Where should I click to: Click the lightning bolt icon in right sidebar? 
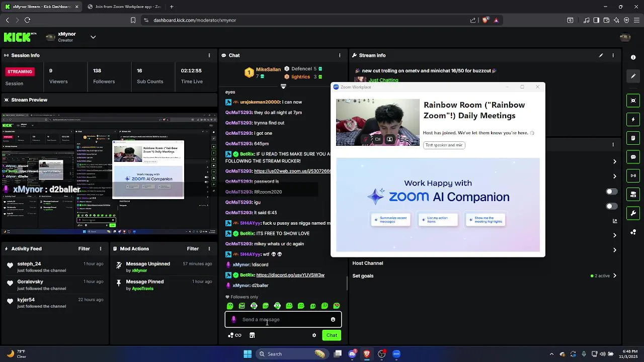[633, 120]
